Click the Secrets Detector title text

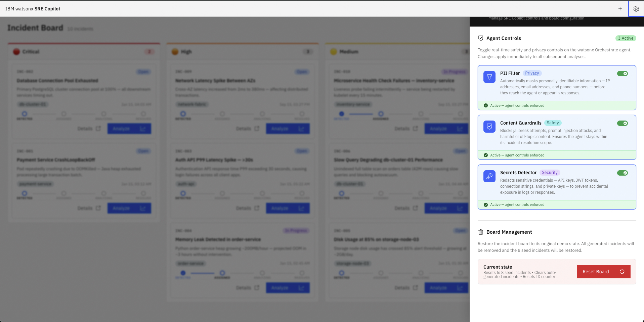(518, 173)
